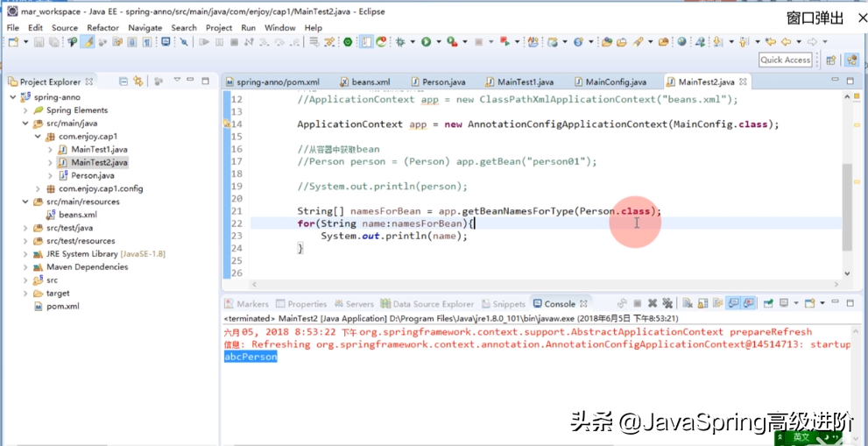Viewport: 868px width, 446px height.
Task: Click the Open Perspective icon
Action: click(x=830, y=60)
